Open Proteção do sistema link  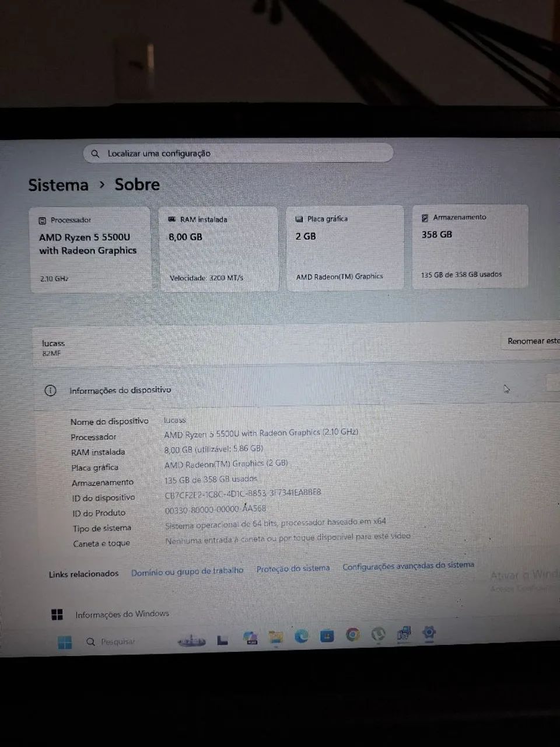coord(293,568)
